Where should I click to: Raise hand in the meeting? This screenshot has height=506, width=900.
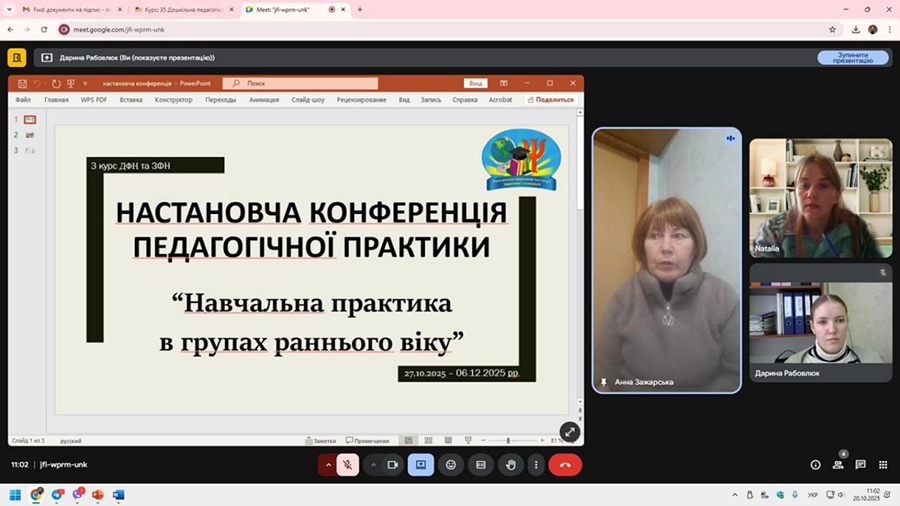[x=510, y=465]
